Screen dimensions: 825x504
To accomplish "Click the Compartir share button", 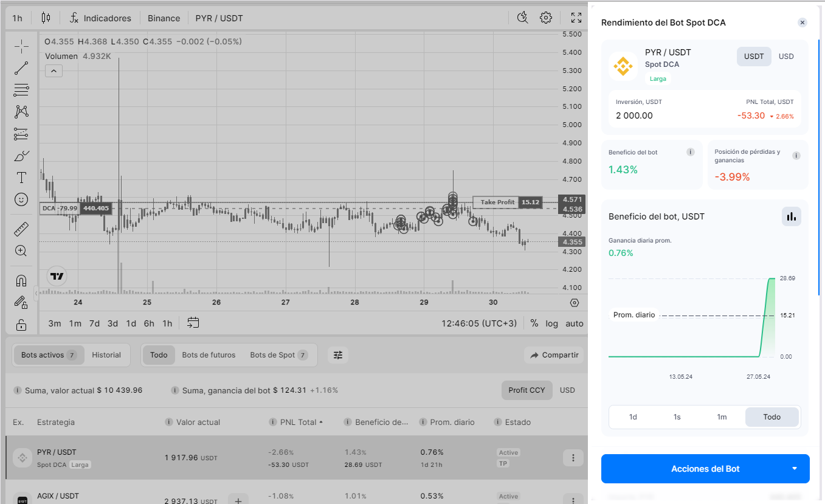I will (553, 355).
